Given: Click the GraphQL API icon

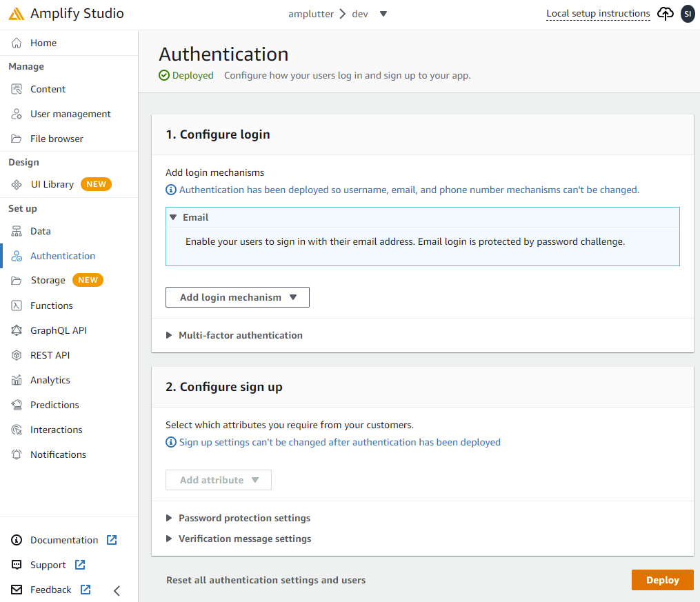Looking at the screenshot, I should pos(17,330).
